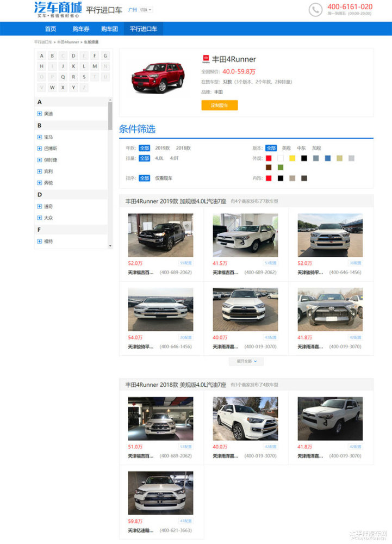
Task: Select 仅看现车 in sort filter
Action: pyautogui.click(x=164, y=178)
